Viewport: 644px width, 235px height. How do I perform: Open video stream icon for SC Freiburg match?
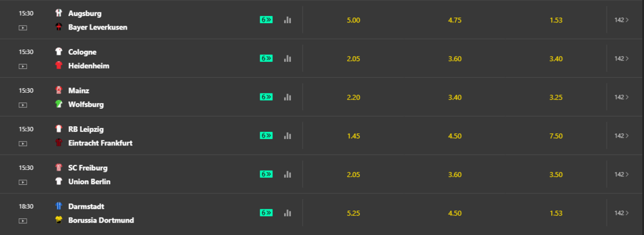click(23, 182)
